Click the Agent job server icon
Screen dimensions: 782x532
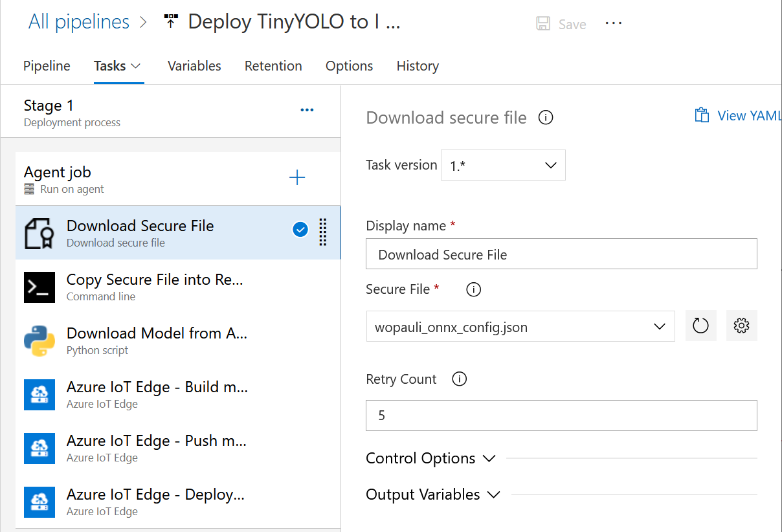(x=29, y=190)
